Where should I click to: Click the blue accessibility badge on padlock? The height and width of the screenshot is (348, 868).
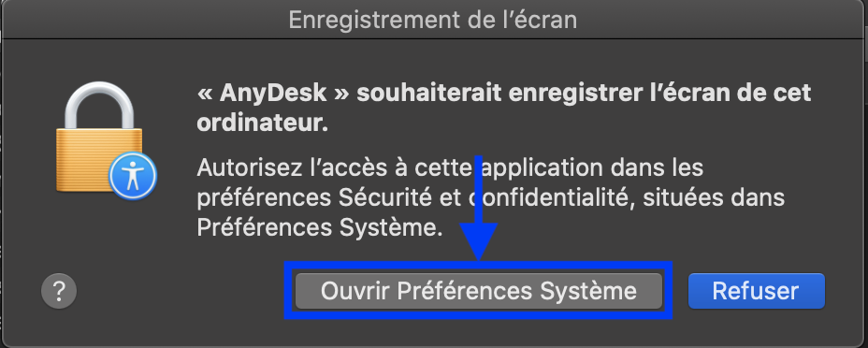133,177
